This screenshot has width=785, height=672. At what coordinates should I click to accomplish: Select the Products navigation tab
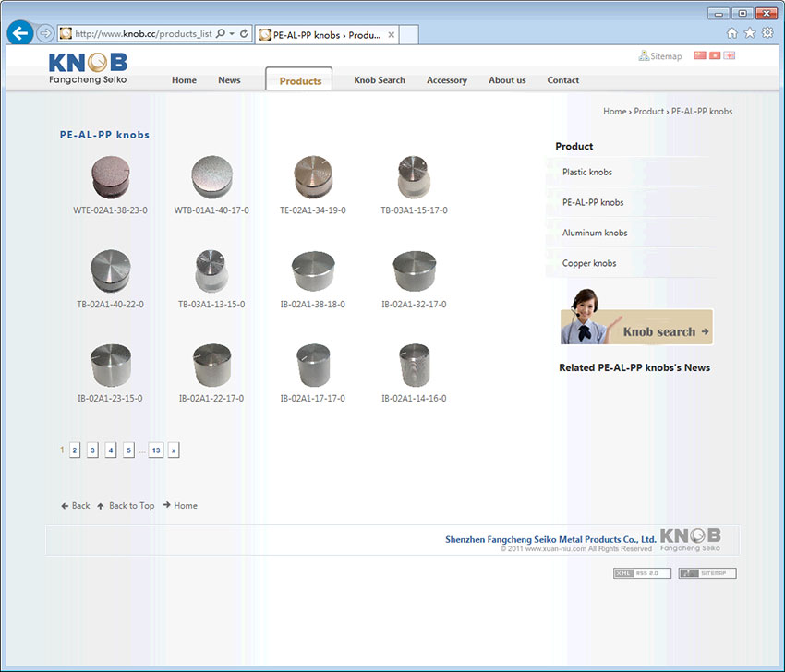[x=300, y=80]
